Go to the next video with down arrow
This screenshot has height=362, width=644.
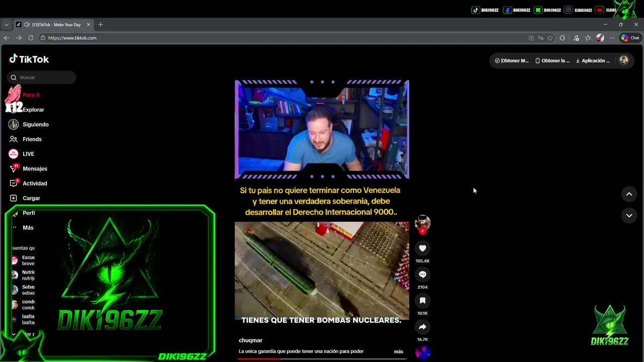629,215
